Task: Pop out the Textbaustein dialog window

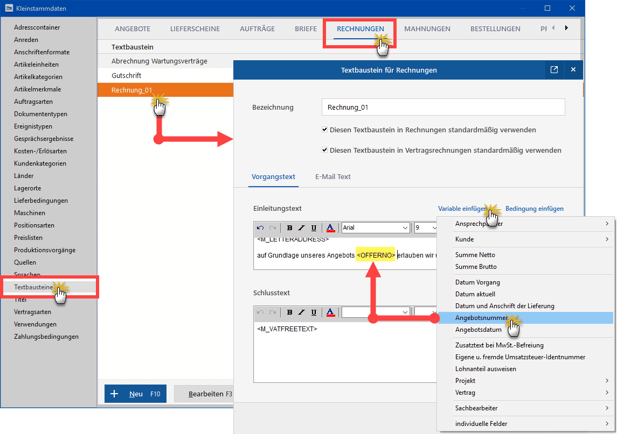Action: (554, 70)
